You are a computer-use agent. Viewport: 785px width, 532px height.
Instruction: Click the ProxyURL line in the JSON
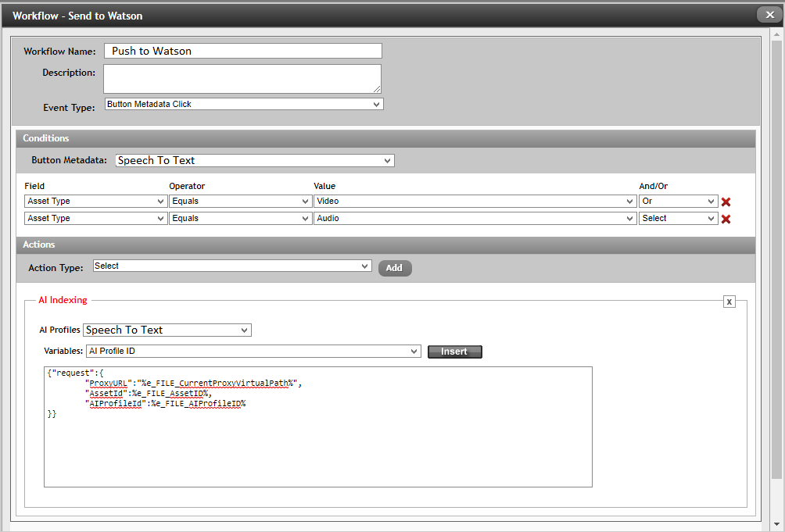click(193, 384)
